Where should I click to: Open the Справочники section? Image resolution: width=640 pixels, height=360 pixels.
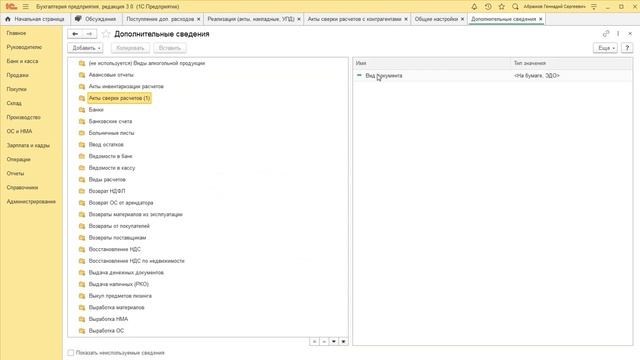22,188
